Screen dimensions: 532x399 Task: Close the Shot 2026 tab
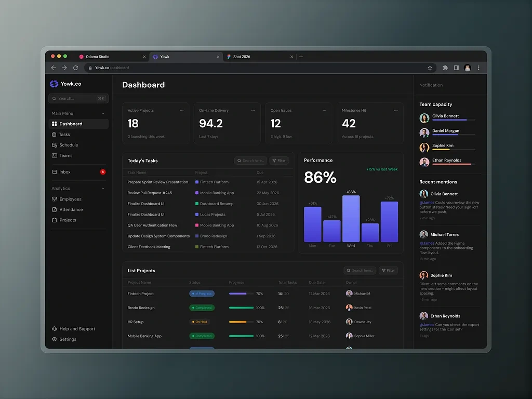pyautogui.click(x=291, y=57)
